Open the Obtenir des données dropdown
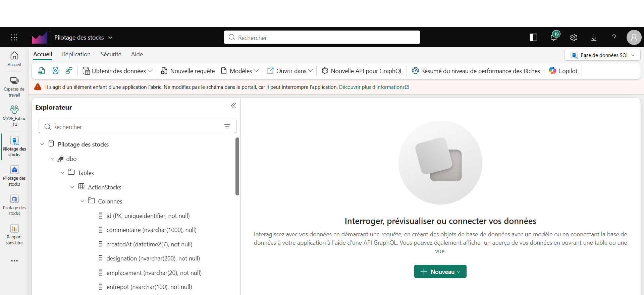The width and height of the screenshot is (644, 295). [117, 71]
